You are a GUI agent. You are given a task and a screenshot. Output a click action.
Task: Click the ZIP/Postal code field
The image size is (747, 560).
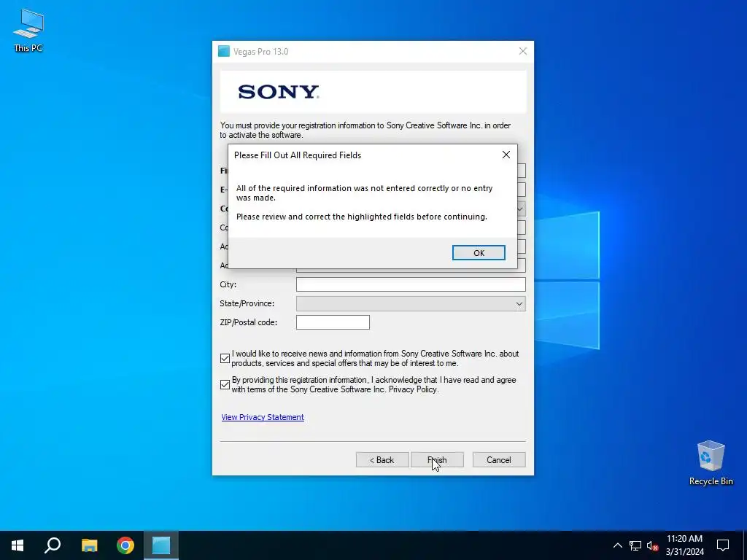(333, 322)
